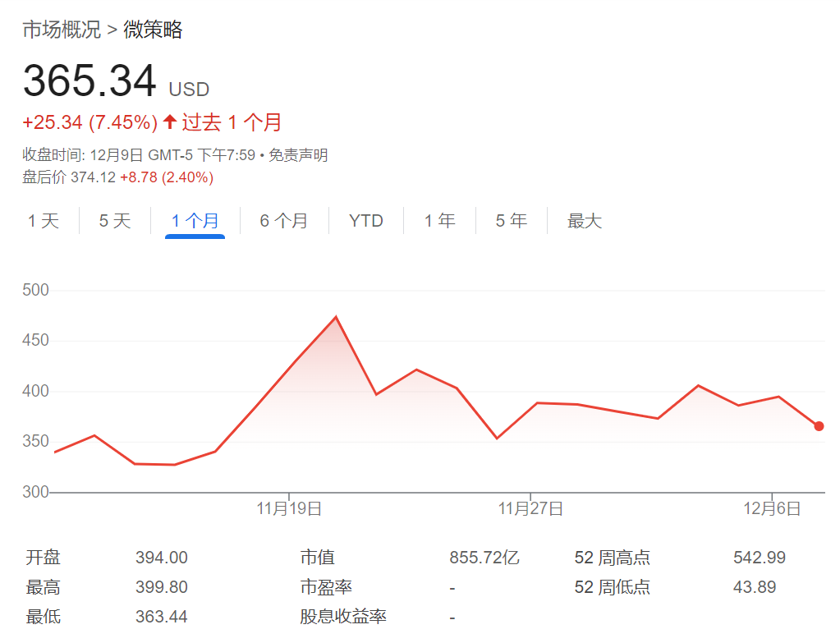Open the 6个月 chart view
This screenshot has height=643, width=840.
pos(283,220)
